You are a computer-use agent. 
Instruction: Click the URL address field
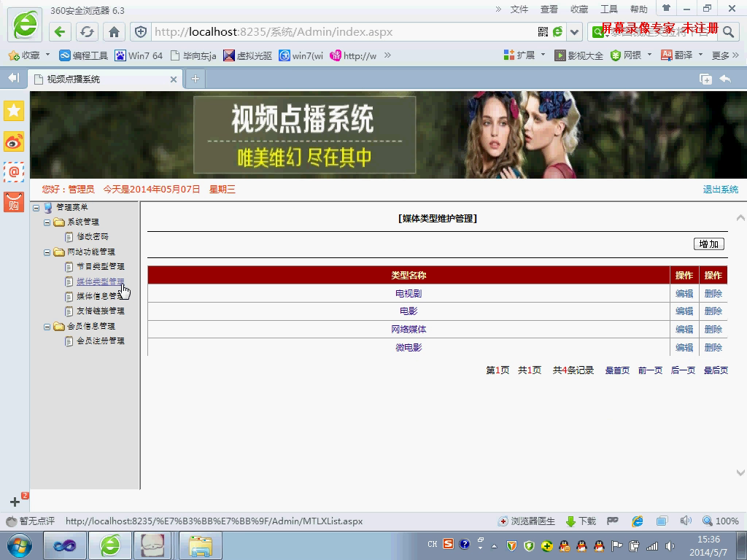coord(343,32)
